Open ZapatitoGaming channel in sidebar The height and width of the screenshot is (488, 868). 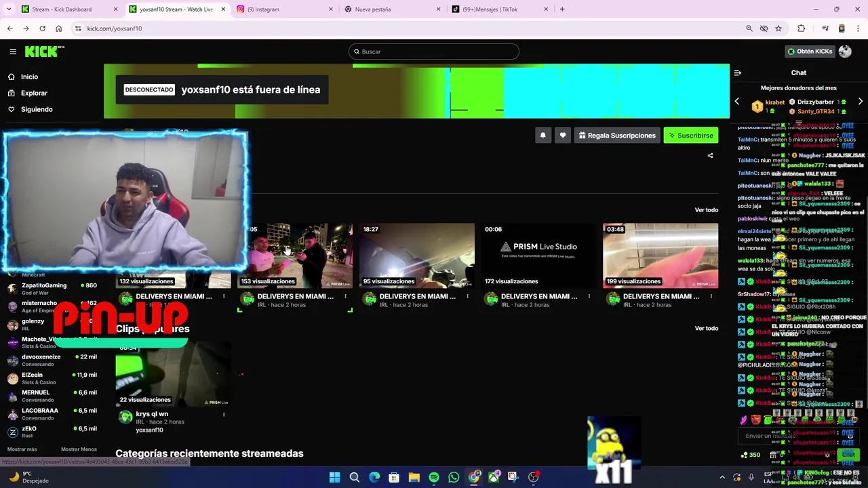coord(52,289)
